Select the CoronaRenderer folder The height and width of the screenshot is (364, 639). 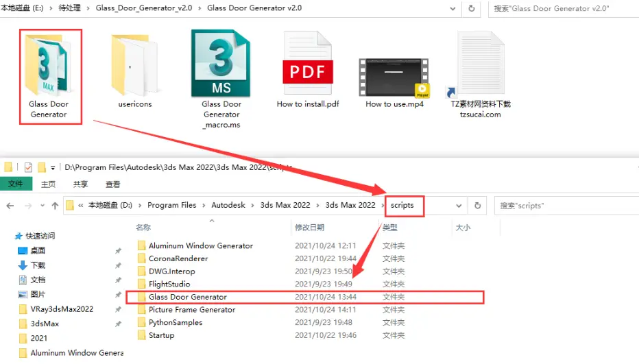coord(178,258)
